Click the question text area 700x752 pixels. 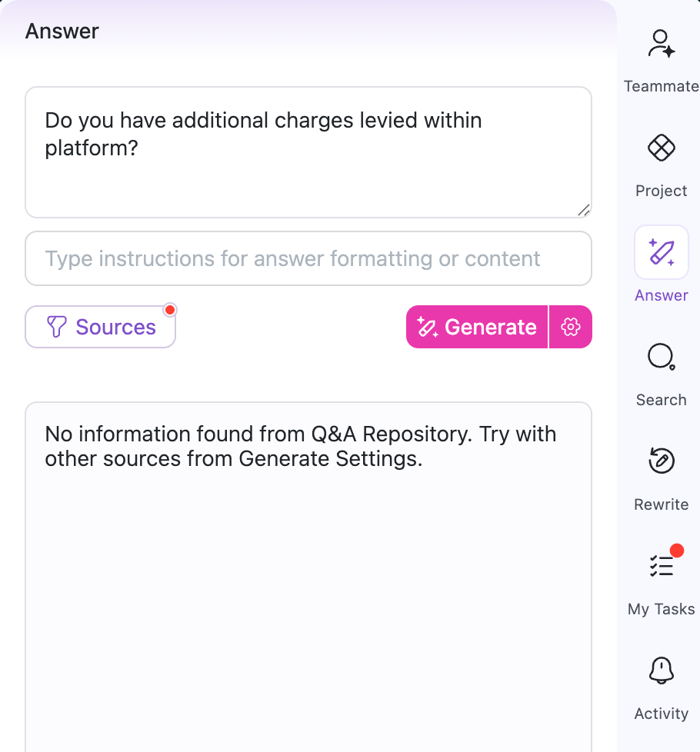(308, 152)
